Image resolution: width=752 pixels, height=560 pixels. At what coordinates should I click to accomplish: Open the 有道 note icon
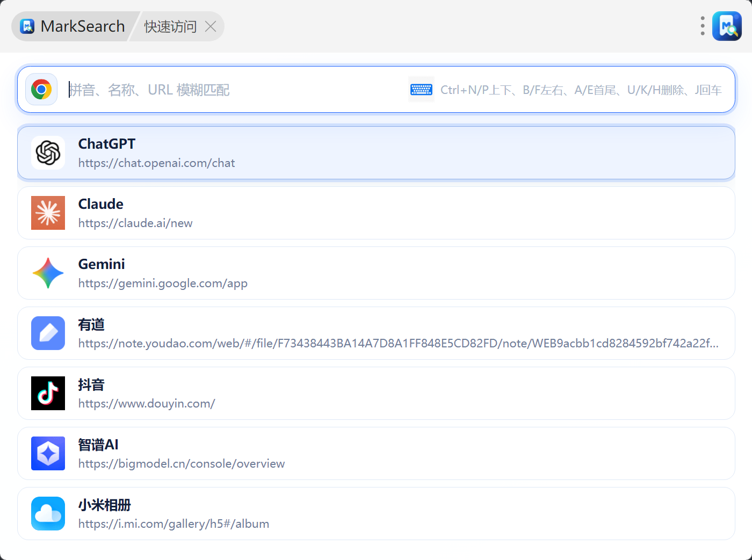(x=48, y=333)
